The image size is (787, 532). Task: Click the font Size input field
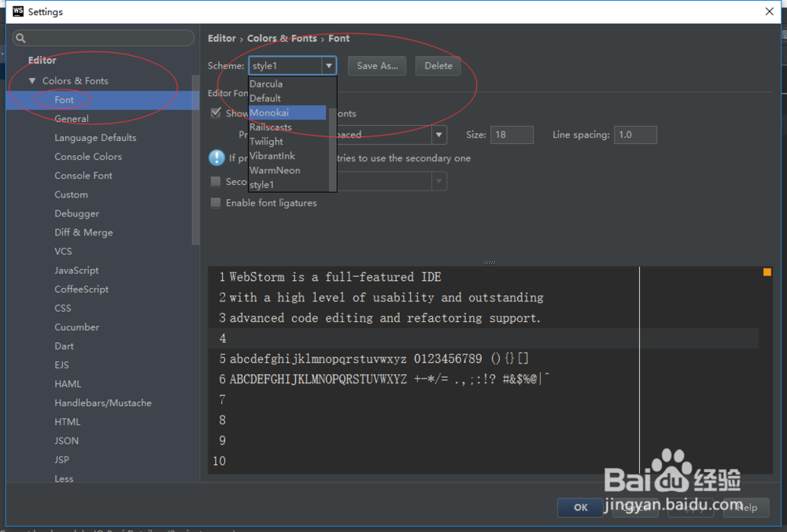click(512, 135)
